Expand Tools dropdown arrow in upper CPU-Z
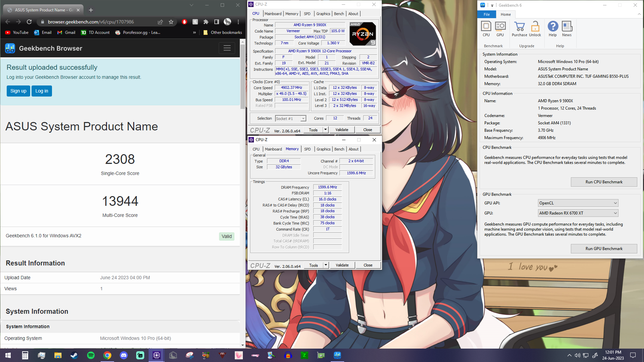The width and height of the screenshot is (644, 362). (x=325, y=130)
